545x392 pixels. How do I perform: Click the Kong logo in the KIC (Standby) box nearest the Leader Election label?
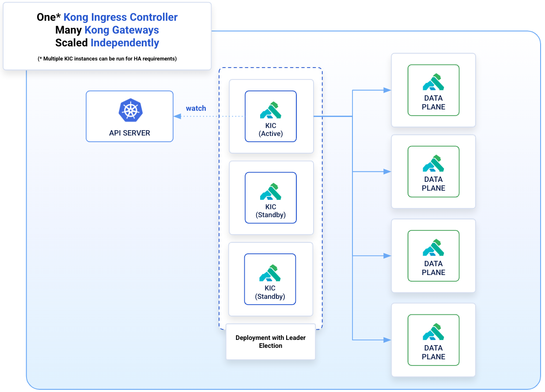(270, 273)
